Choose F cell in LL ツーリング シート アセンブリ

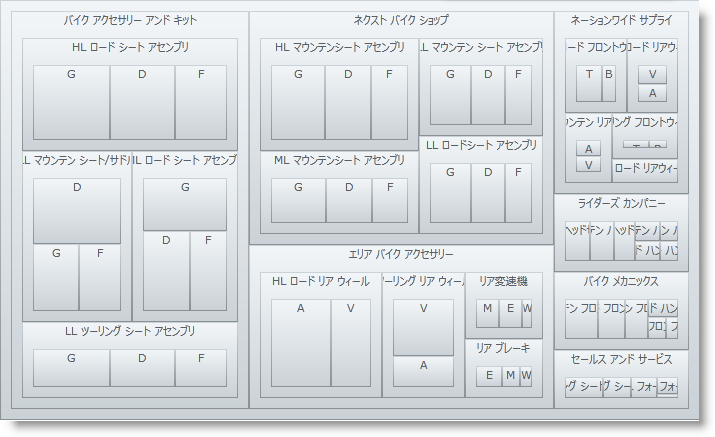tap(201, 368)
